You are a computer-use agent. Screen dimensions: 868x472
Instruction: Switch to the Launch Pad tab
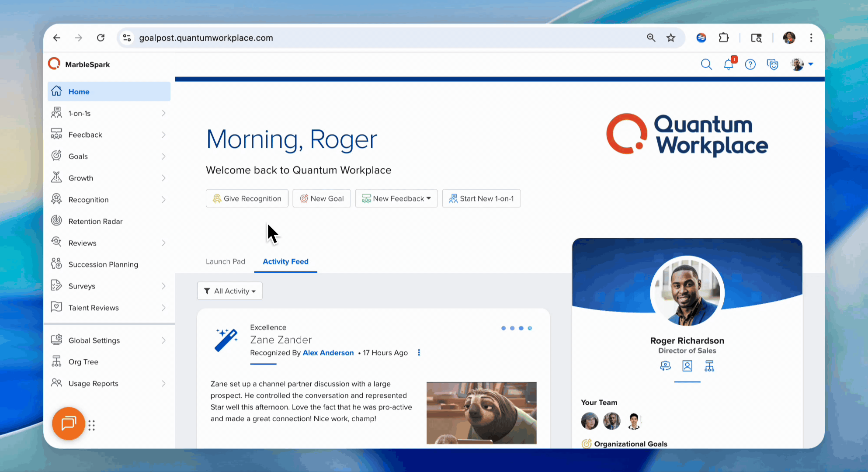[225, 261]
